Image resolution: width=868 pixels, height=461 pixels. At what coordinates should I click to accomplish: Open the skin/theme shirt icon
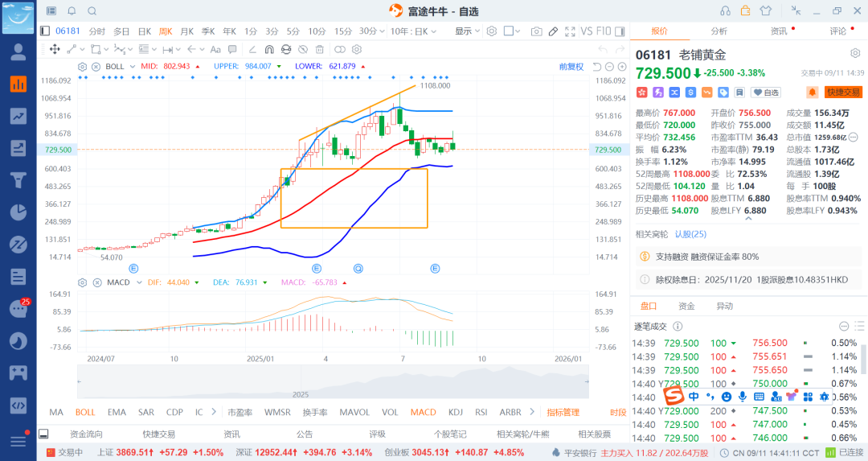pyautogui.click(x=766, y=10)
